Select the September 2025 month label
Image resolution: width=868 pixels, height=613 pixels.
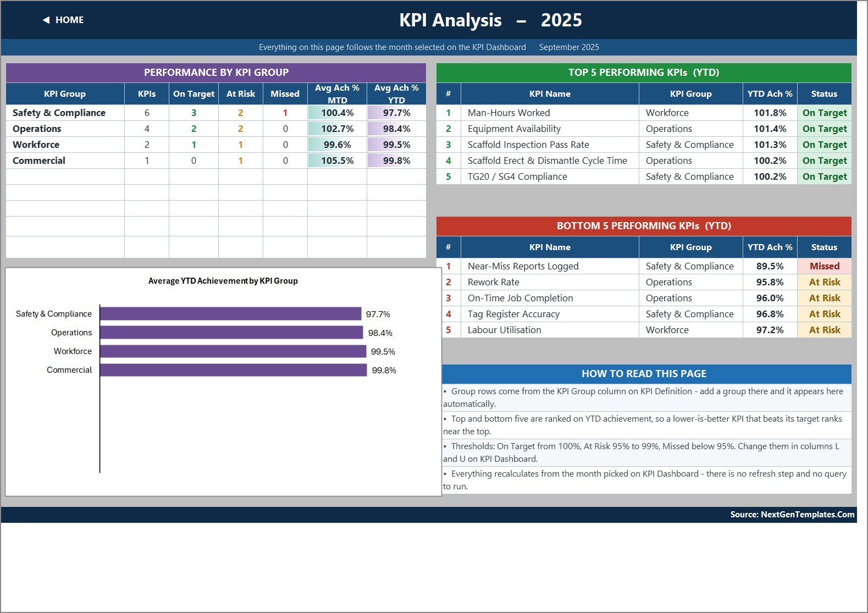(x=569, y=47)
